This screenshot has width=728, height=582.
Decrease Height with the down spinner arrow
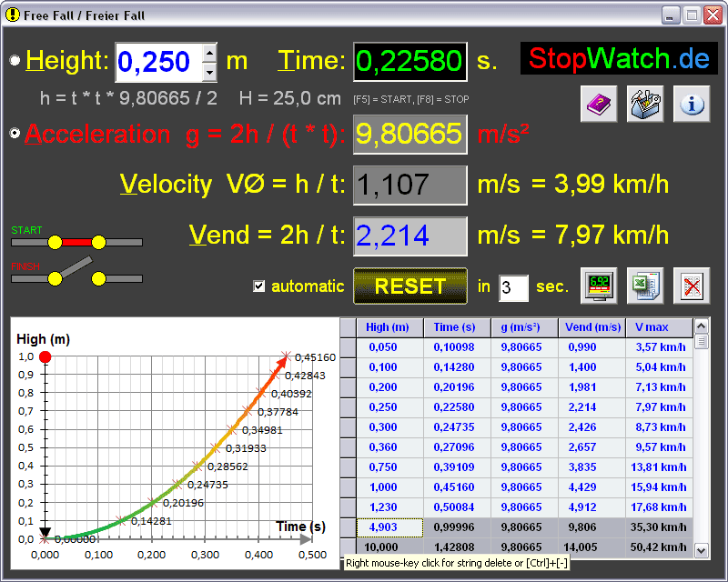click(209, 70)
